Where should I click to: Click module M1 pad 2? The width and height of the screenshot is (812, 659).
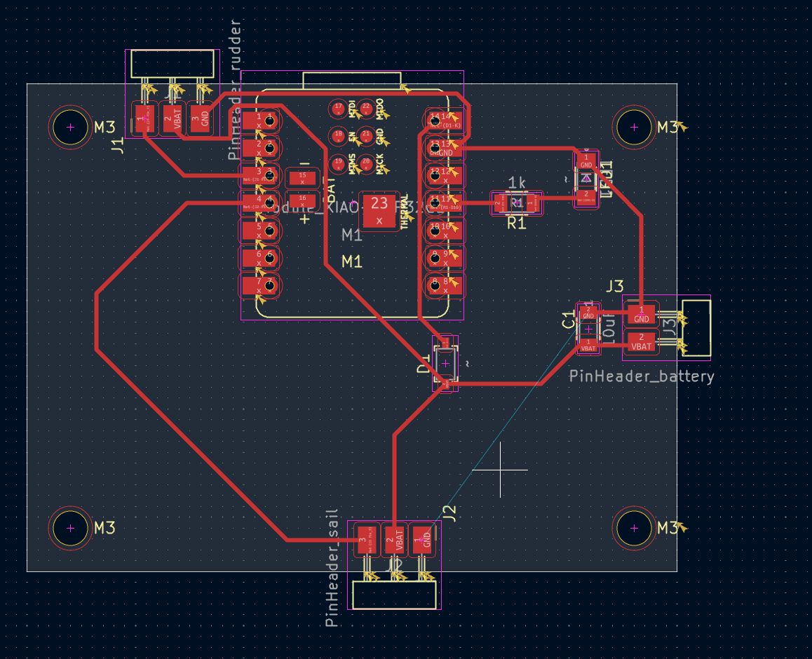260,148
